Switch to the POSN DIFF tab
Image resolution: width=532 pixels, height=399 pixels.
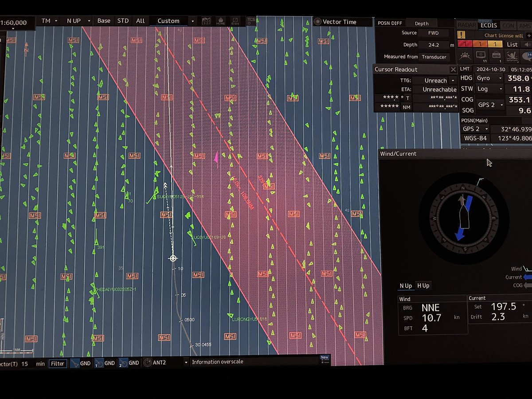390,23
